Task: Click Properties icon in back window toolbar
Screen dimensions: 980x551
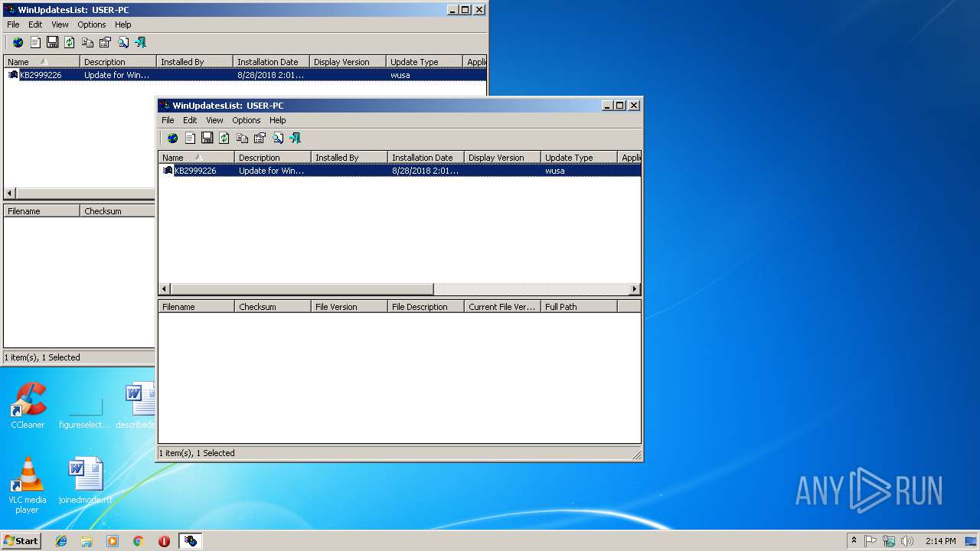Action: (105, 43)
